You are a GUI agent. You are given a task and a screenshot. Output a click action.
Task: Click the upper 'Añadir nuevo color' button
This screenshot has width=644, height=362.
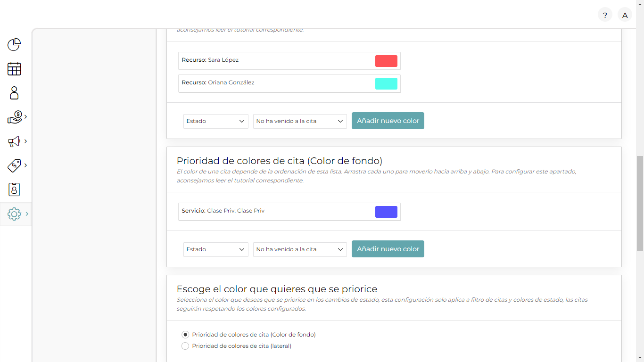click(388, 121)
